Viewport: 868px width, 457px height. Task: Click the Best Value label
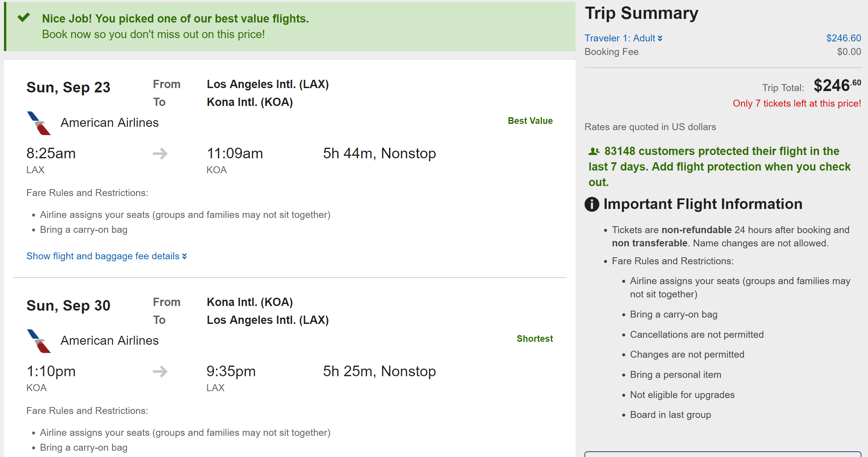coord(530,121)
